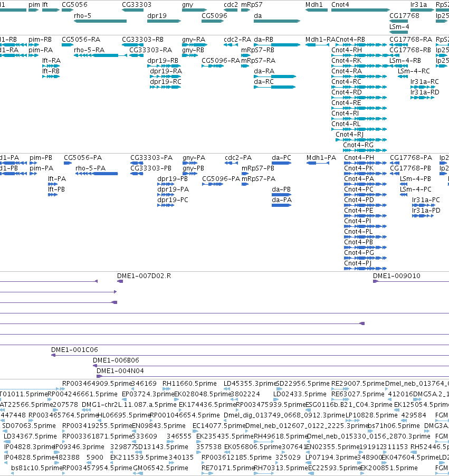Select transcript 'Cnot4-RH'
449x476 pixels.
tap(347, 50)
